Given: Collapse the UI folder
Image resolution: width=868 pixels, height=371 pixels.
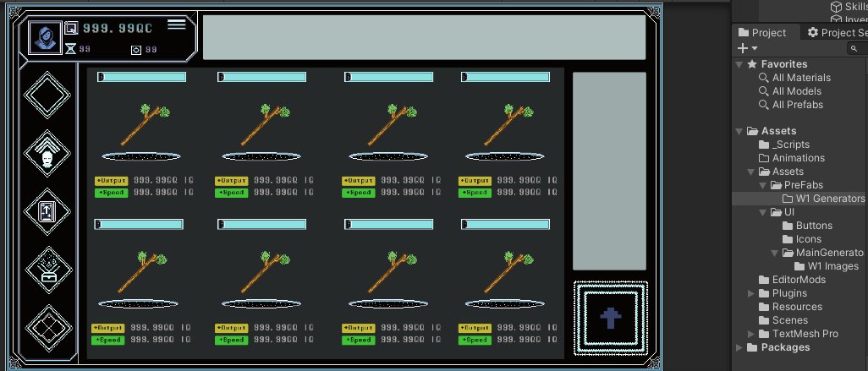Looking at the screenshot, I should pos(762,212).
